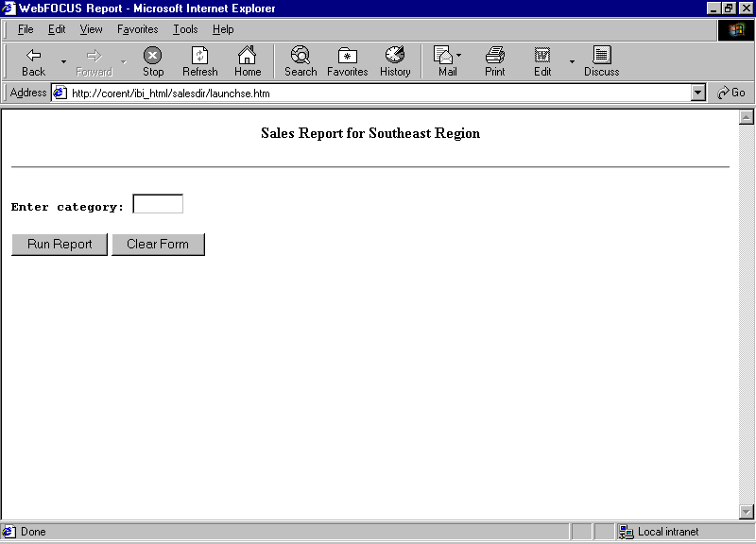The height and width of the screenshot is (544, 756).
Task: Open the File menu
Action: [26, 29]
